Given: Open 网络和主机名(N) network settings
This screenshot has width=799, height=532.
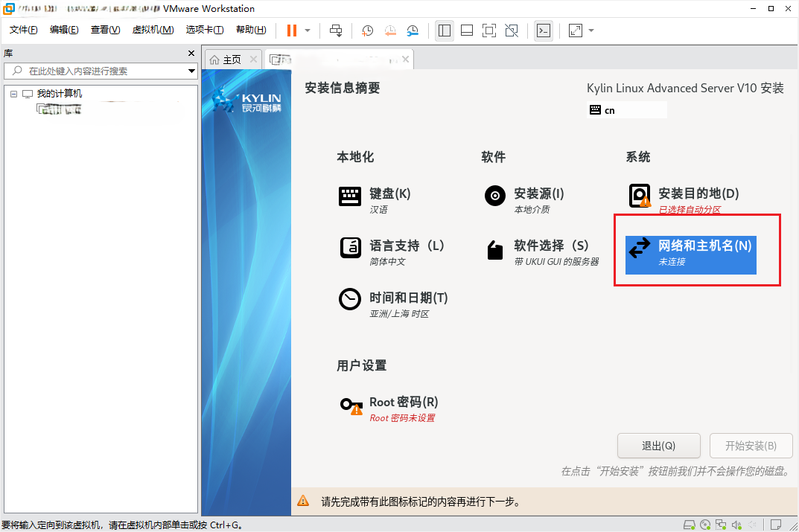Looking at the screenshot, I should coord(691,255).
